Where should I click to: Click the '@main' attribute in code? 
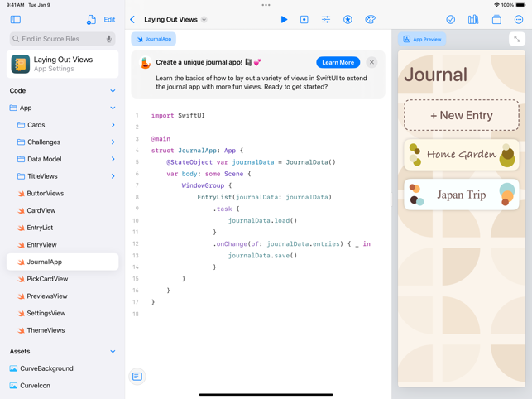pos(161,138)
